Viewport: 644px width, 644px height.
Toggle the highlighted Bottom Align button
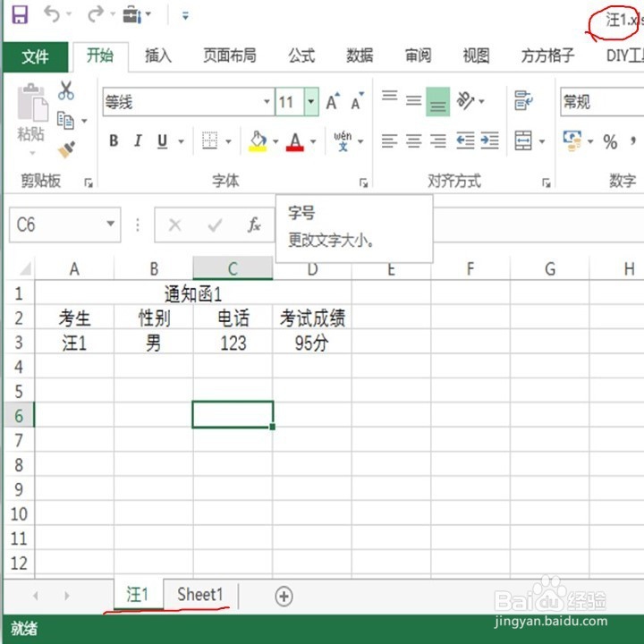point(437,102)
